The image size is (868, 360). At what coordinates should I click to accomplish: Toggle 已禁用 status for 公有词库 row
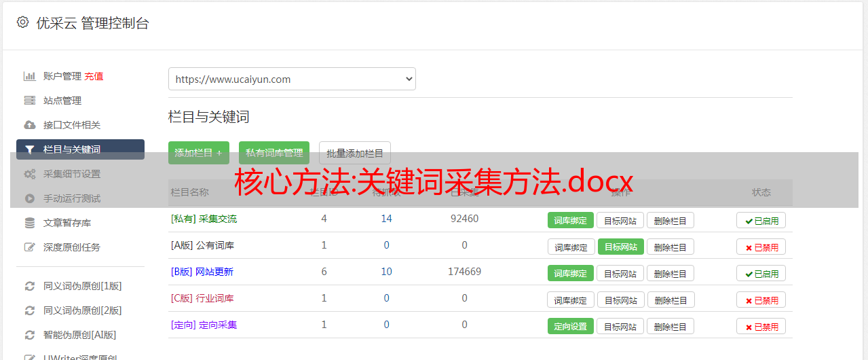click(761, 247)
